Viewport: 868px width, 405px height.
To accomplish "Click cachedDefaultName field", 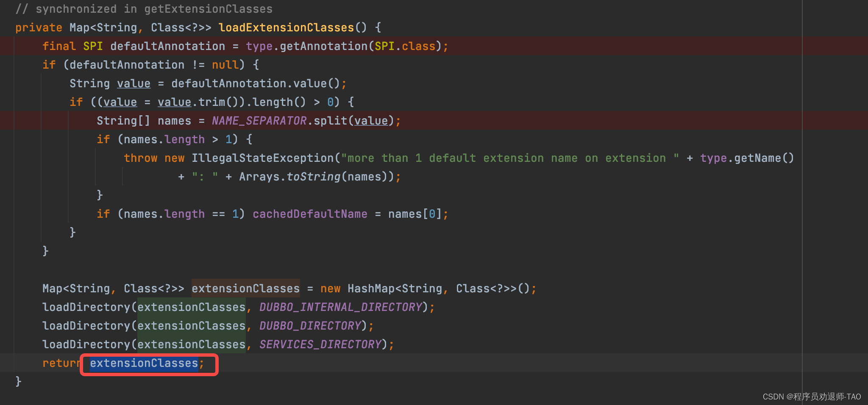I will (310, 214).
